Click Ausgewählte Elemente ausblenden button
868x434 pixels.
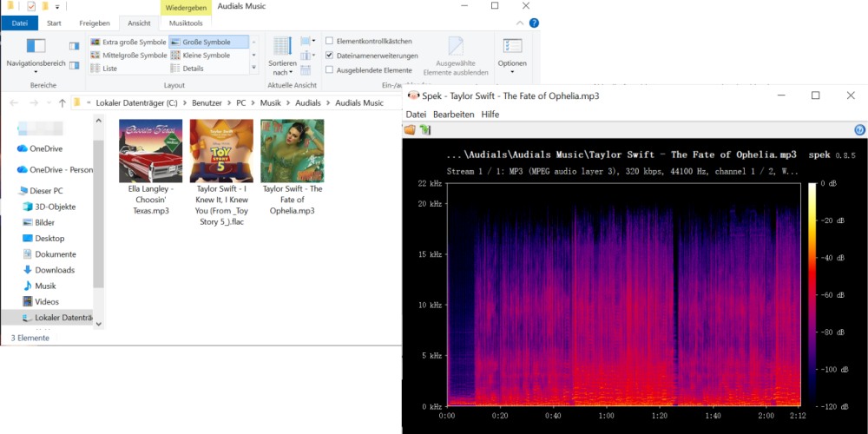[456, 56]
